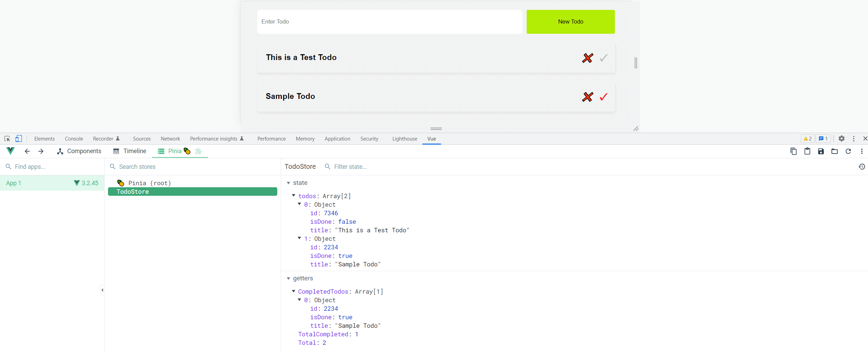The width and height of the screenshot is (868, 353).
Task: Click the warnings counter badge
Action: coord(807,138)
